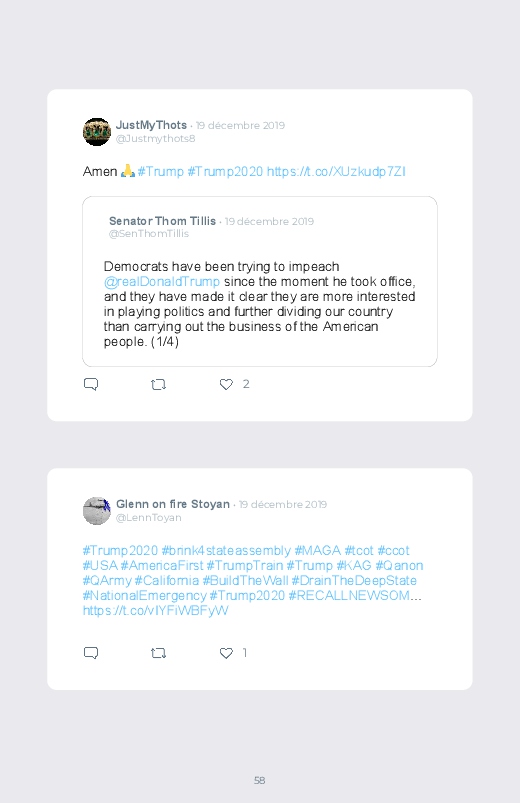Open the t.co/XUzkudp7ZI link
The image size is (520, 803).
pyautogui.click(x=336, y=172)
